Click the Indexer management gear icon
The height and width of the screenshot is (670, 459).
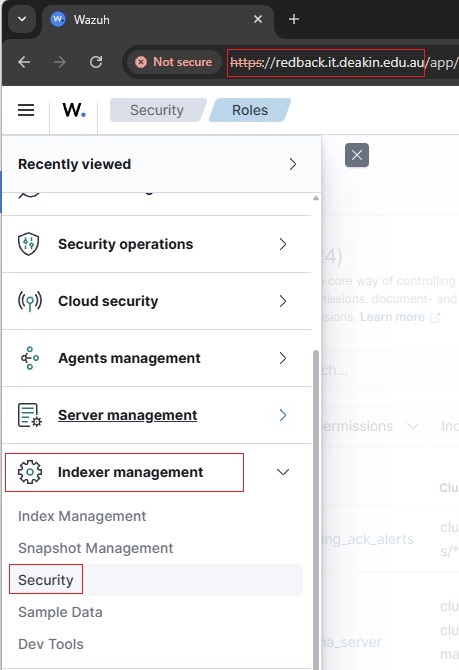tap(30, 472)
